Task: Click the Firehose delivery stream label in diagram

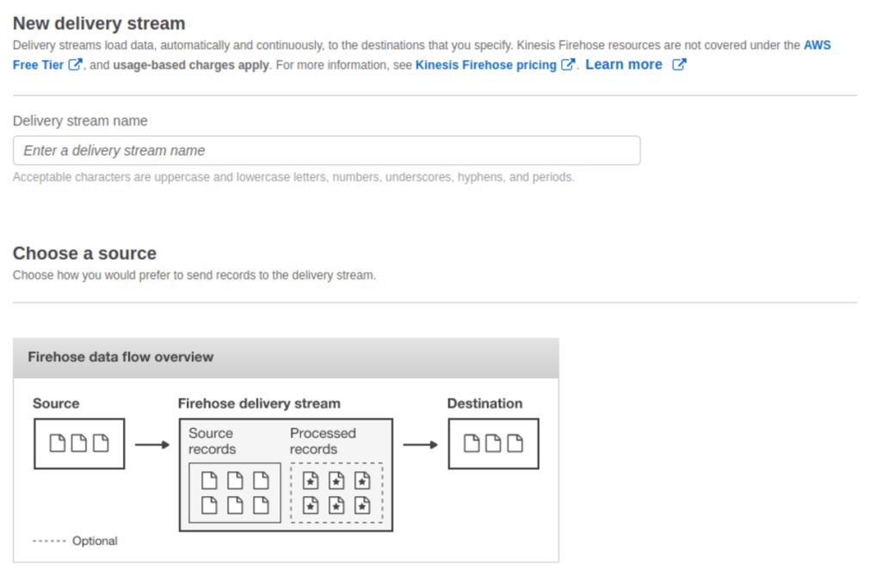Action: [x=259, y=403]
